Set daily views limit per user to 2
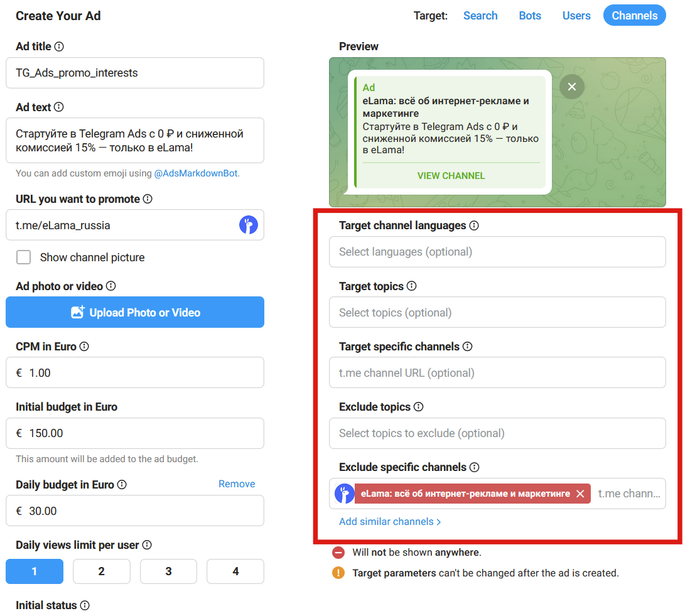This screenshot has width=690, height=616. pos(102,571)
